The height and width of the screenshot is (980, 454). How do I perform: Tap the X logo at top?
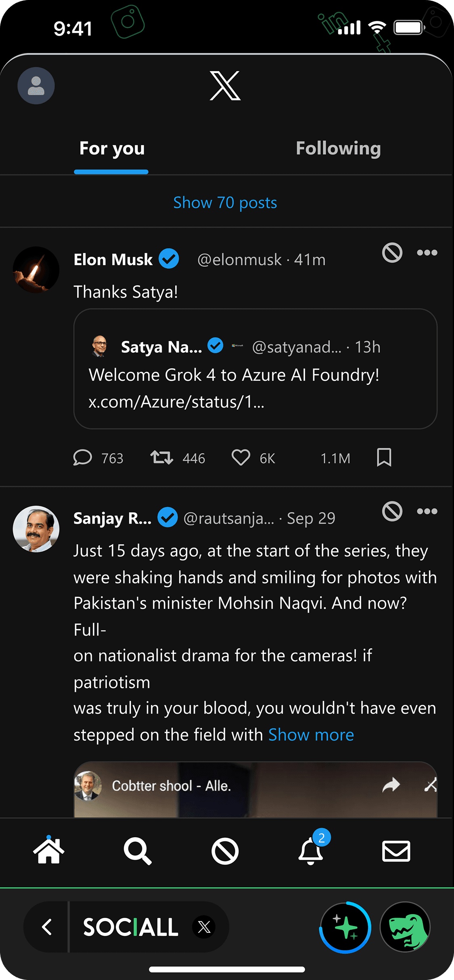point(225,86)
